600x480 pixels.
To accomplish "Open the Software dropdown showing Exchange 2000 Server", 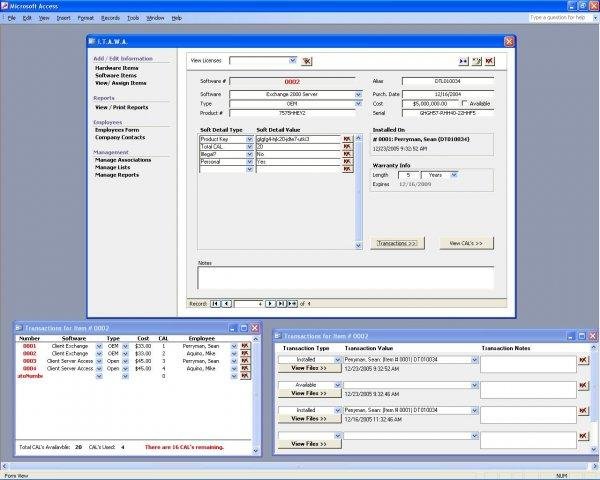I will [x=358, y=94].
